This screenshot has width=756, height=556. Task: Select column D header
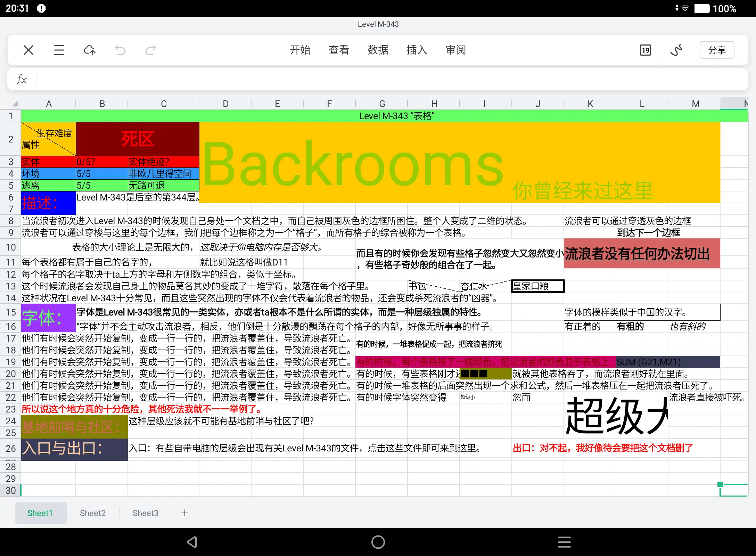[x=225, y=104]
